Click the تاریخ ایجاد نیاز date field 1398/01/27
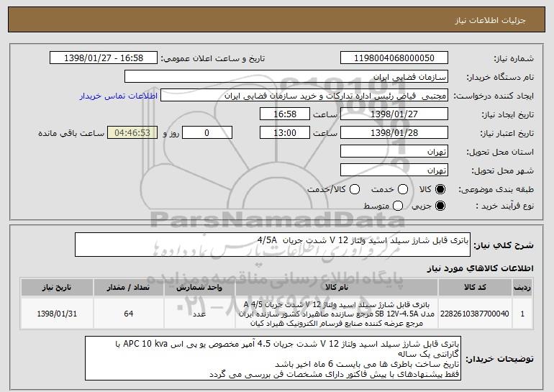Screen dimensions: 554x392 [394, 114]
